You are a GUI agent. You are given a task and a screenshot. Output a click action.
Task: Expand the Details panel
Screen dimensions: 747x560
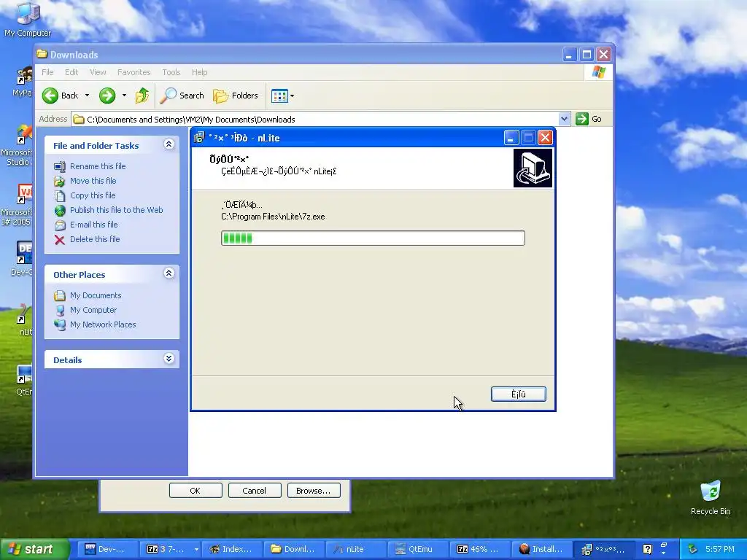click(x=169, y=359)
